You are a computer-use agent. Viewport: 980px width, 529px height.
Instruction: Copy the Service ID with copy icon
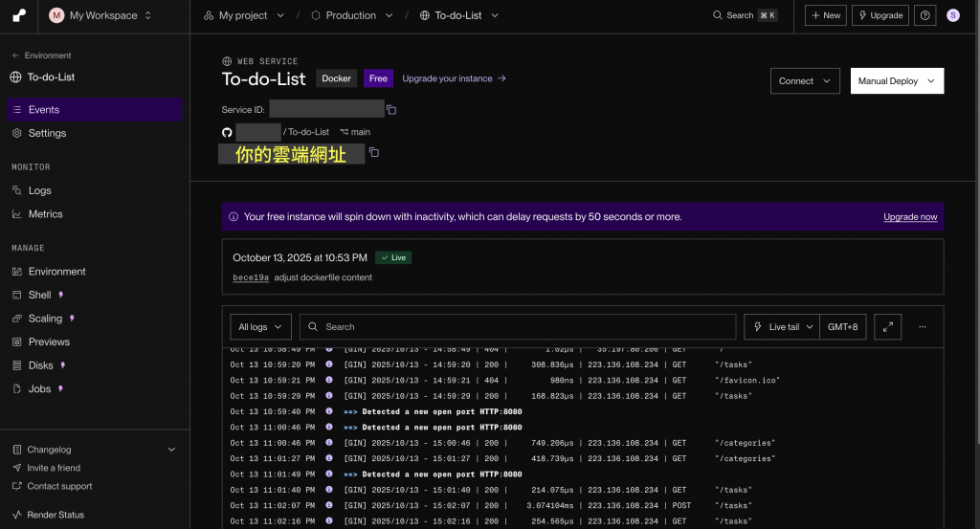[x=391, y=110]
